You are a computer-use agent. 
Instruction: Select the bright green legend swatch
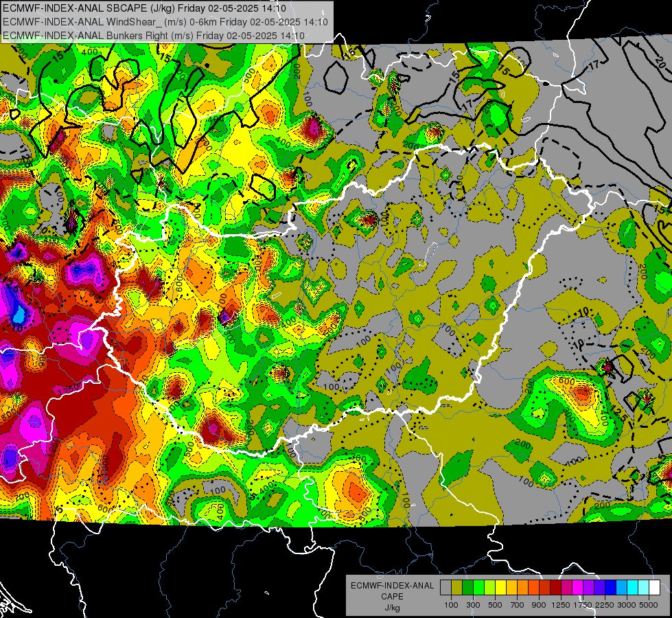pos(478,587)
